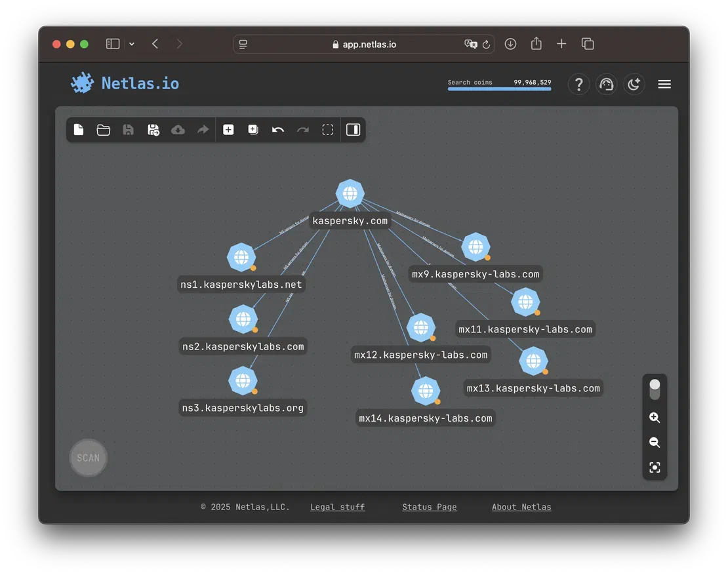Click the mx14.kaspersky-labs.com label text
Screen dimensions: 728x575
pyautogui.click(x=425, y=418)
